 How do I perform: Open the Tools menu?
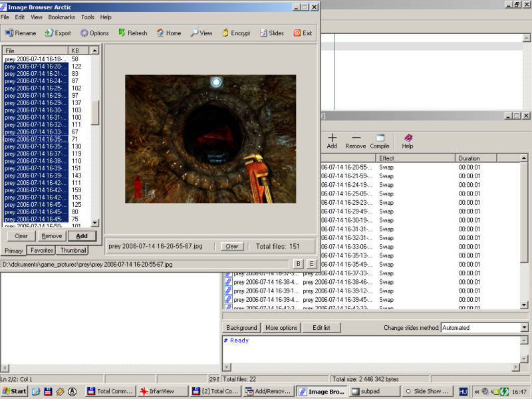[88, 17]
